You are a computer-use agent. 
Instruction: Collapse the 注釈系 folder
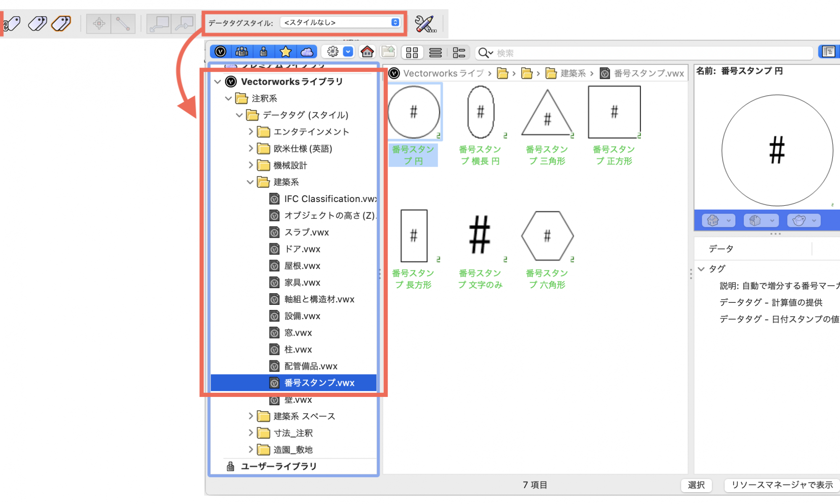[x=228, y=98]
